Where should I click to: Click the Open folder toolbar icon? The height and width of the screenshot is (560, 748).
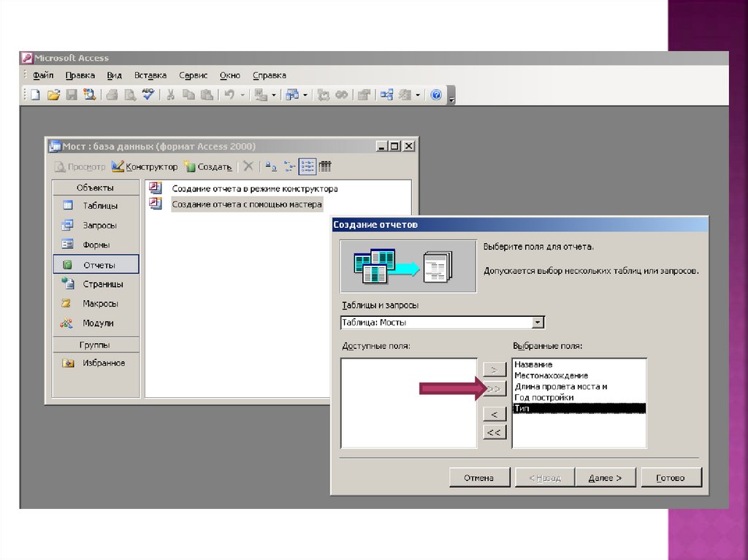pos(53,95)
